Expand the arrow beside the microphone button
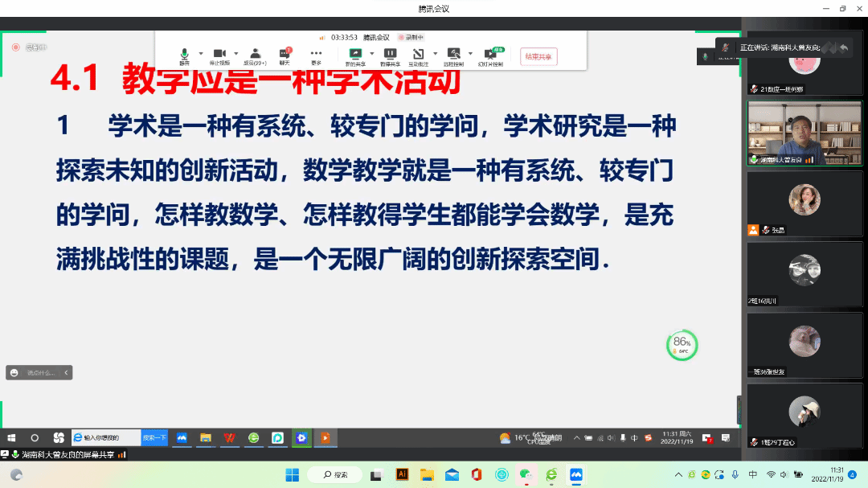Viewport: 868px width, 488px height. click(201, 54)
